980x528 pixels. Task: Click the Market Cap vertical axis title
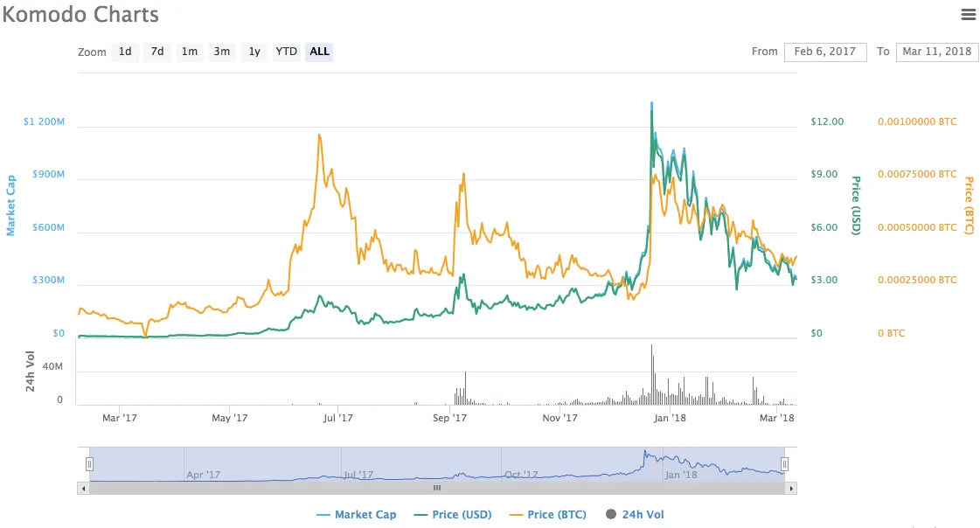click(10, 205)
